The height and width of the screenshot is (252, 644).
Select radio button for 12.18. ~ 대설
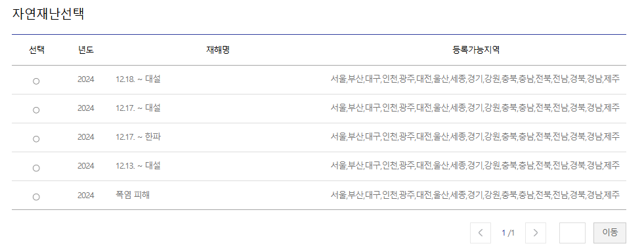[36, 81]
